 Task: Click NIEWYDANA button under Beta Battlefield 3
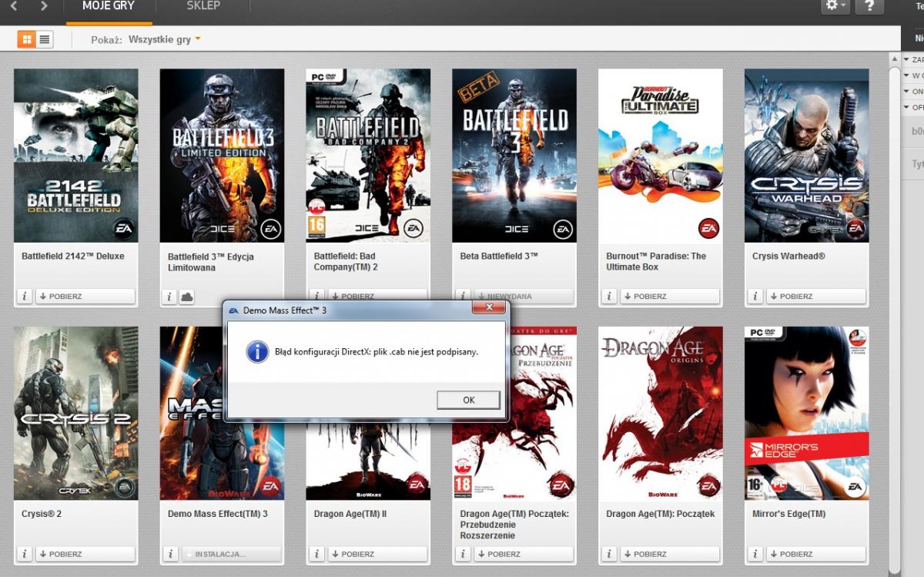523,296
